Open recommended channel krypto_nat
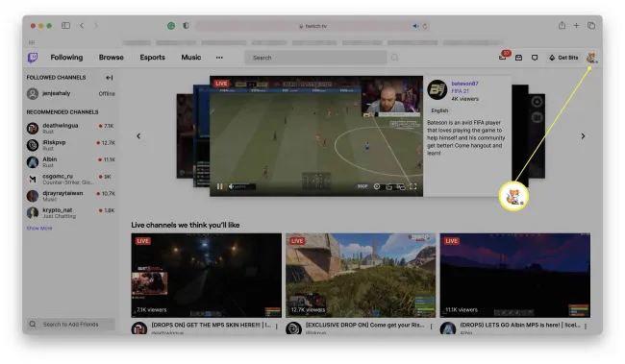Viewport: 625px width, 364px height. point(70,213)
